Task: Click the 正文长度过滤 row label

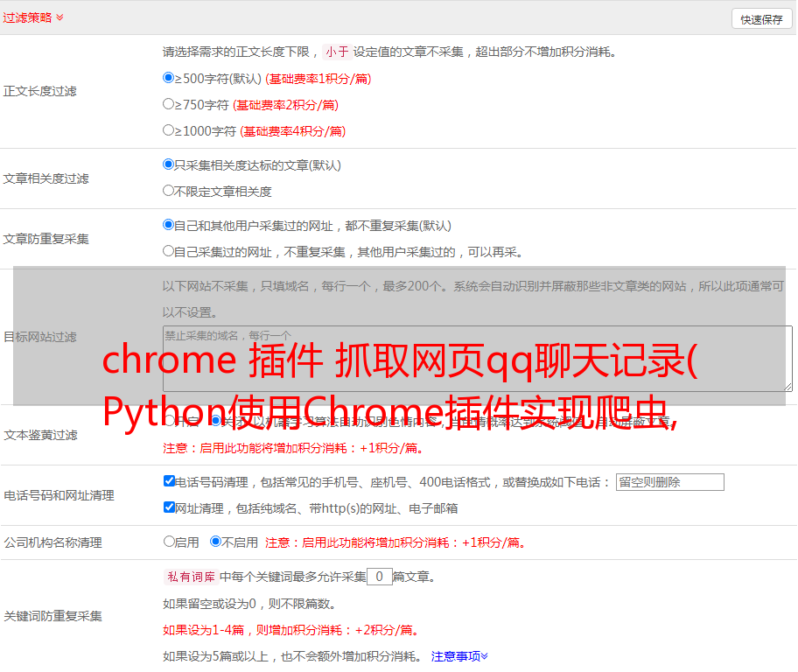Action: pos(39,91)
